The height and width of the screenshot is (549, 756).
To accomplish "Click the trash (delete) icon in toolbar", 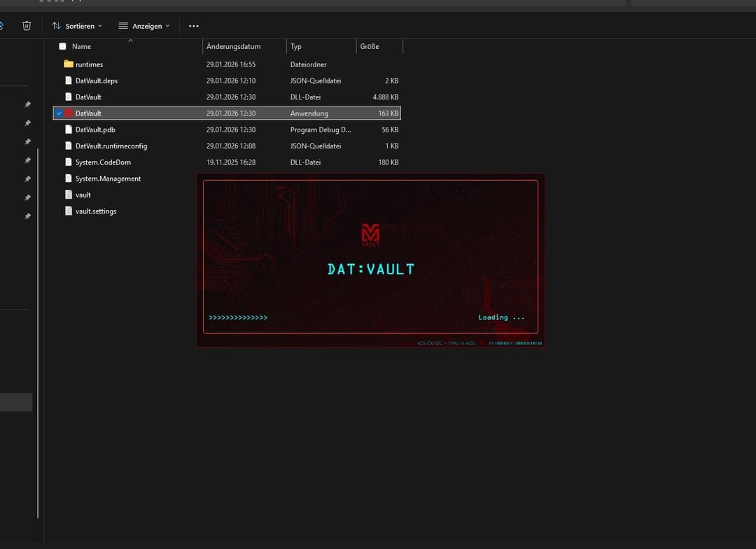I will click(27, 26).
